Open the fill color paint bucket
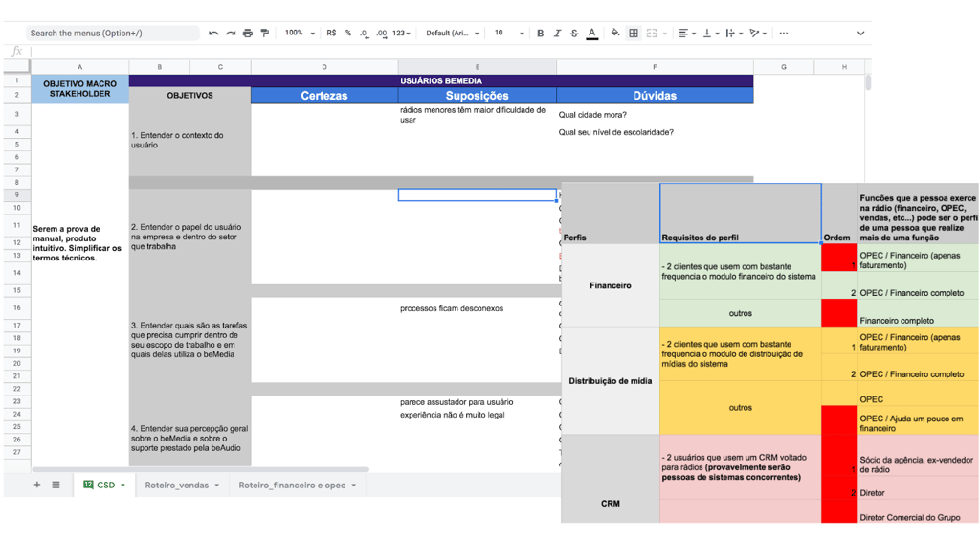 click(x=615, y=34)
